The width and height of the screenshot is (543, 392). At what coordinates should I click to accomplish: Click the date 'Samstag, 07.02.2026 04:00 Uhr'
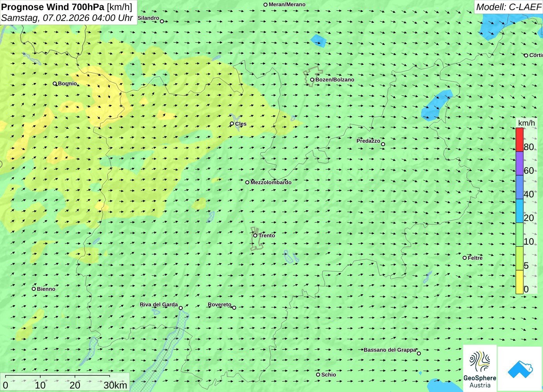(67, 18)
